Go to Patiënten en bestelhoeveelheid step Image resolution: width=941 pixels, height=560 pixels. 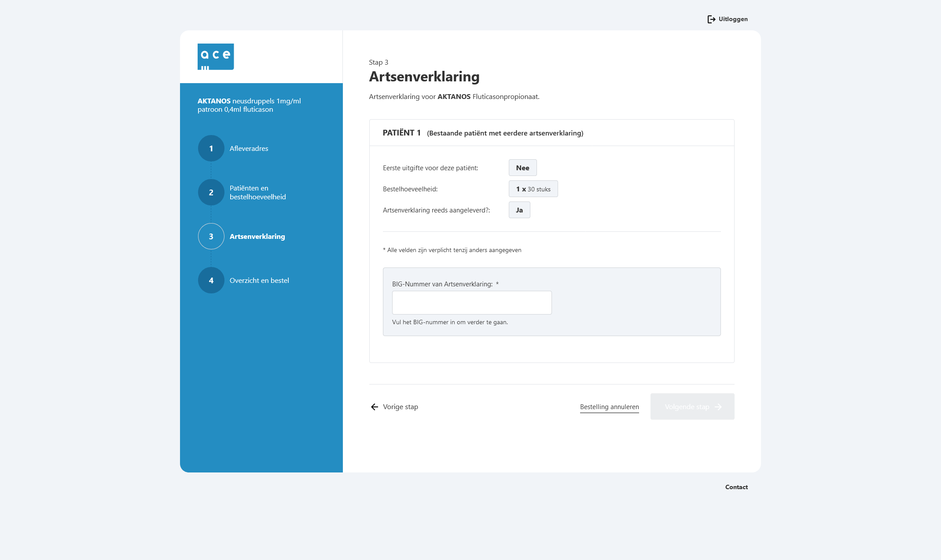[257, 193]
